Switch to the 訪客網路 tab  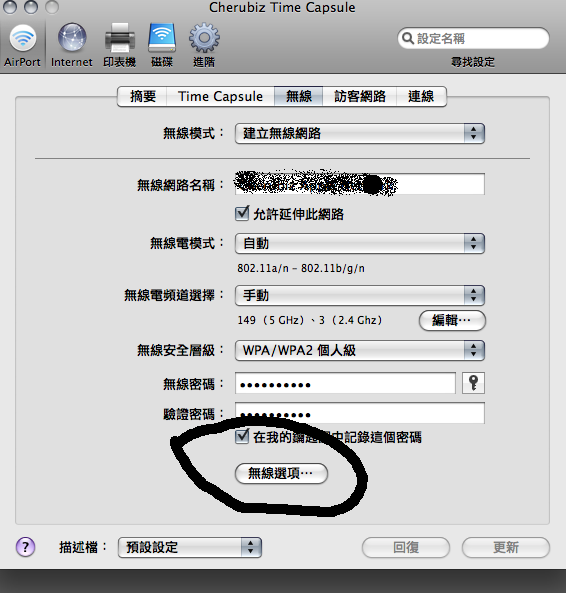pos(360,96)
